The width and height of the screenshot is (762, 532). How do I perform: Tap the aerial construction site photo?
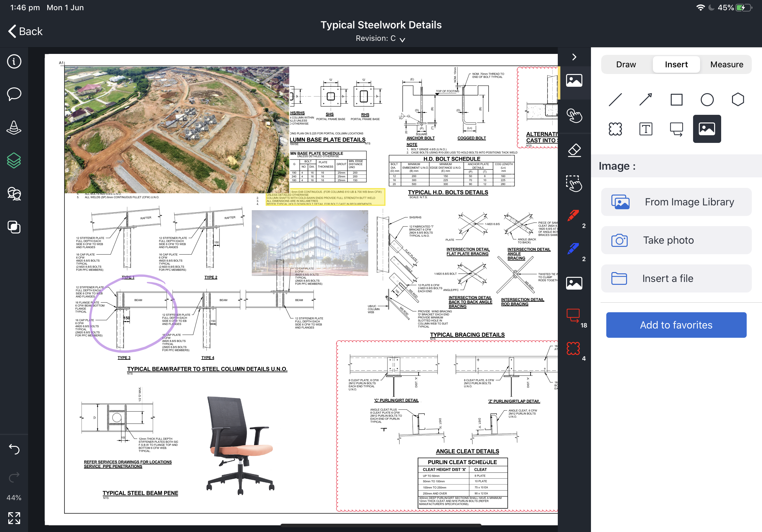[x=176, y=130]
